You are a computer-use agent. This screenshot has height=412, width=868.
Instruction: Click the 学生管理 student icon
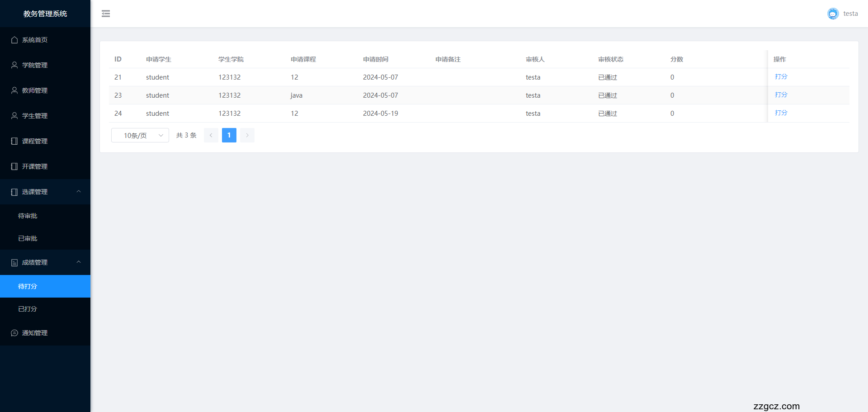[x=14, y=116]
